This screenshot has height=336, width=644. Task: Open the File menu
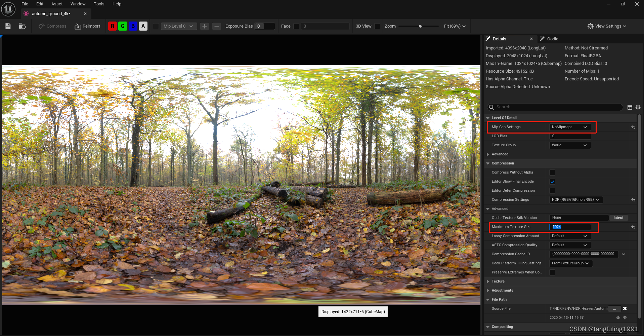pyautogui.click(x=25, y=4)
